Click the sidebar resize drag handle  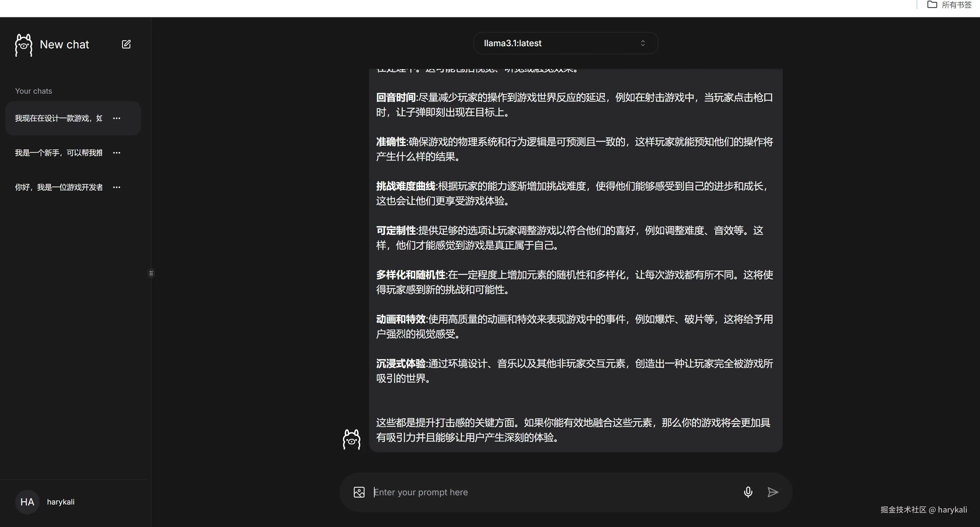tap(151, 274)
